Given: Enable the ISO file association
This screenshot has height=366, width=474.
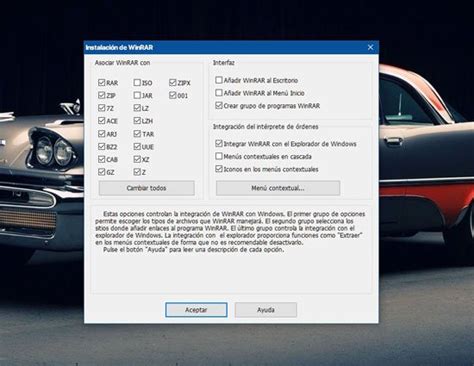Looking at the screenshot, I should click(137, 82).
